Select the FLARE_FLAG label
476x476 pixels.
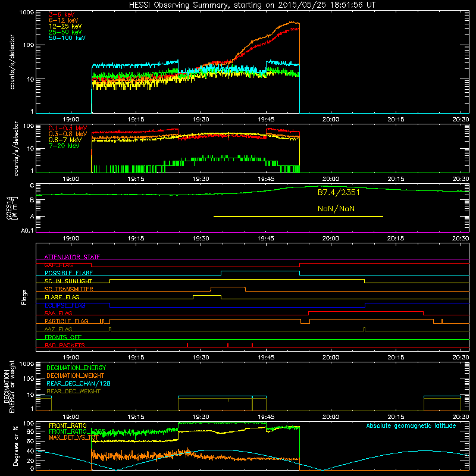click(x=62, y=297)
